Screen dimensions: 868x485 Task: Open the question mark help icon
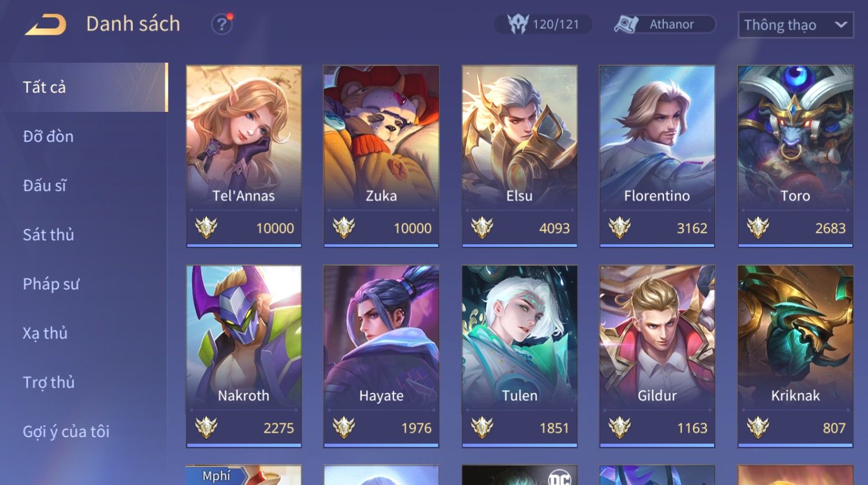pyautogui.click(x=221, y=24)
